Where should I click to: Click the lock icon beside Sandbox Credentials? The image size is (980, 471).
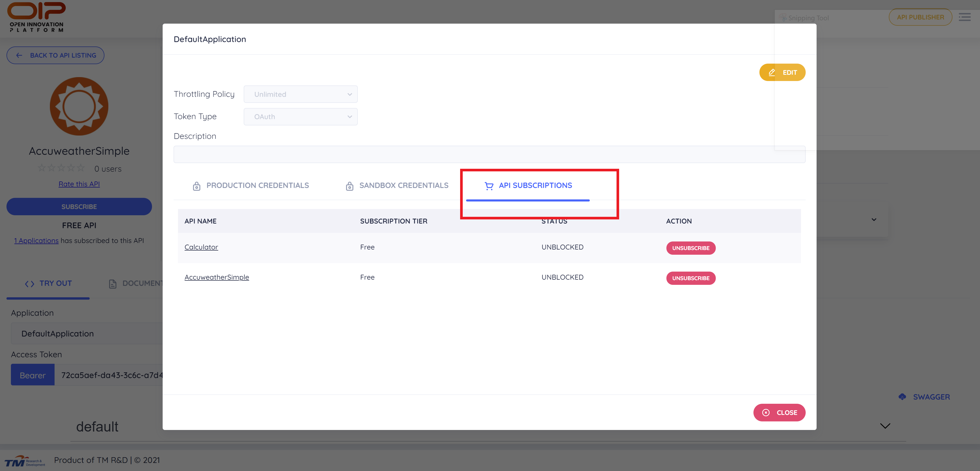coord(349,186)
